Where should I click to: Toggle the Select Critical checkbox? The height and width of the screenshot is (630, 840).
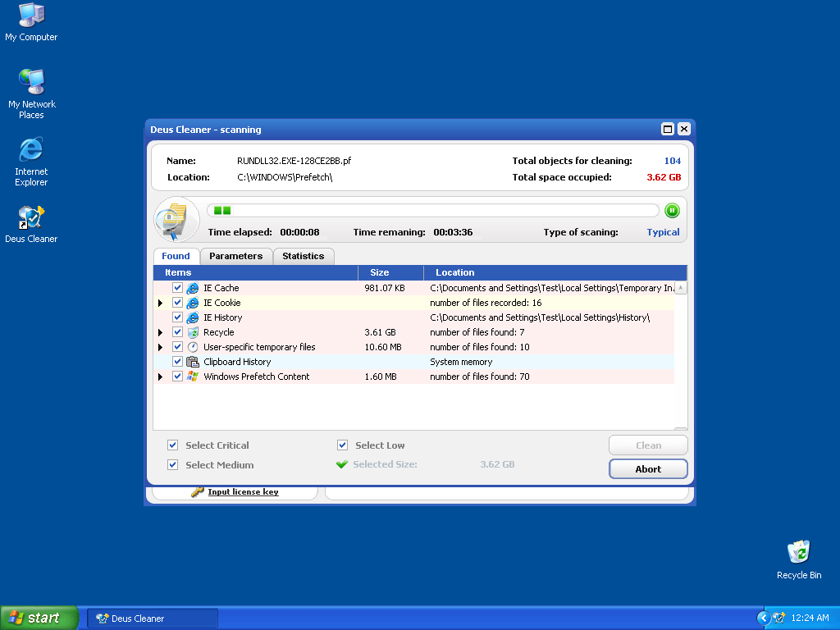173,445
